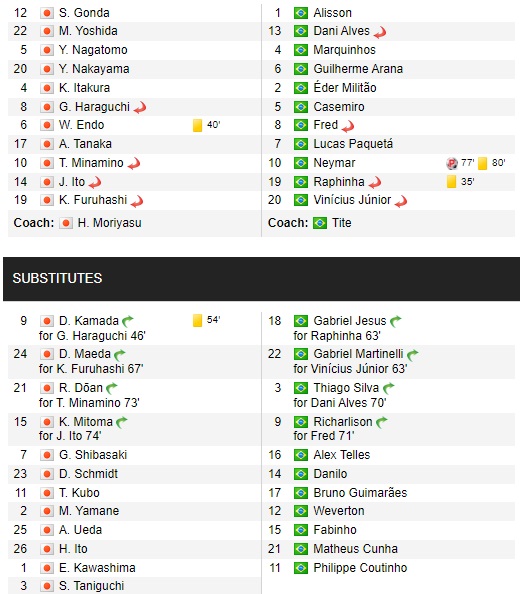
Task: Click the penalty goal icon beside Neymar
Action: coord(452,163)
